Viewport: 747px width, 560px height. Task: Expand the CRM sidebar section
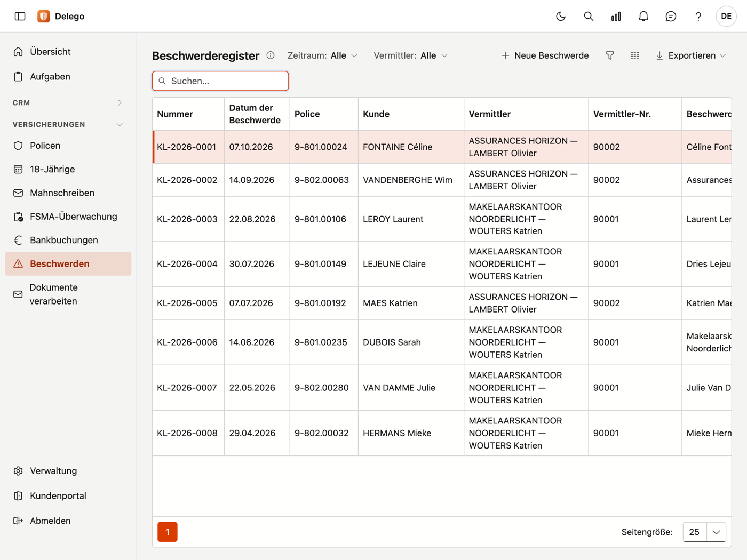(x=68, y=102)
